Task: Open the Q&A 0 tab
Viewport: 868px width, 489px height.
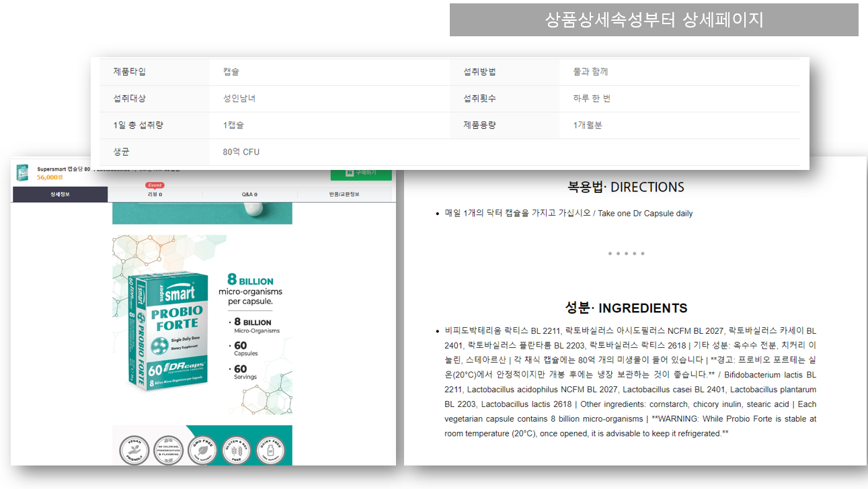Action: point(249,195)
